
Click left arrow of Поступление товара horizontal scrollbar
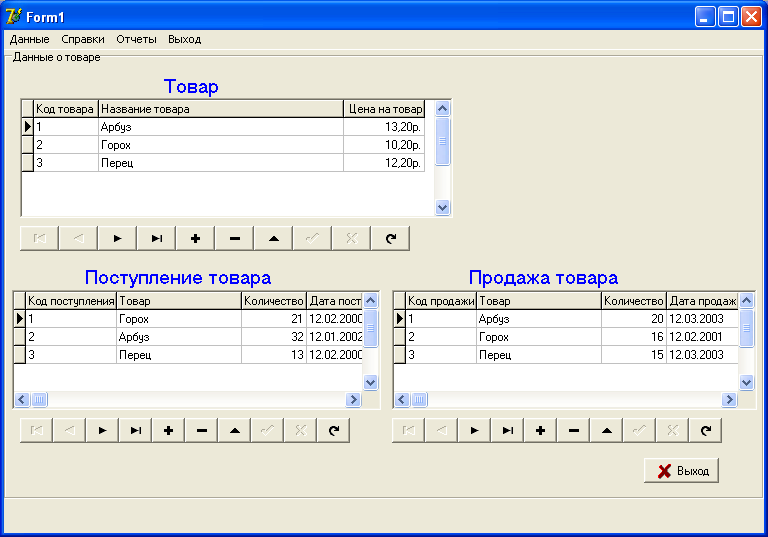pos(22,399)
